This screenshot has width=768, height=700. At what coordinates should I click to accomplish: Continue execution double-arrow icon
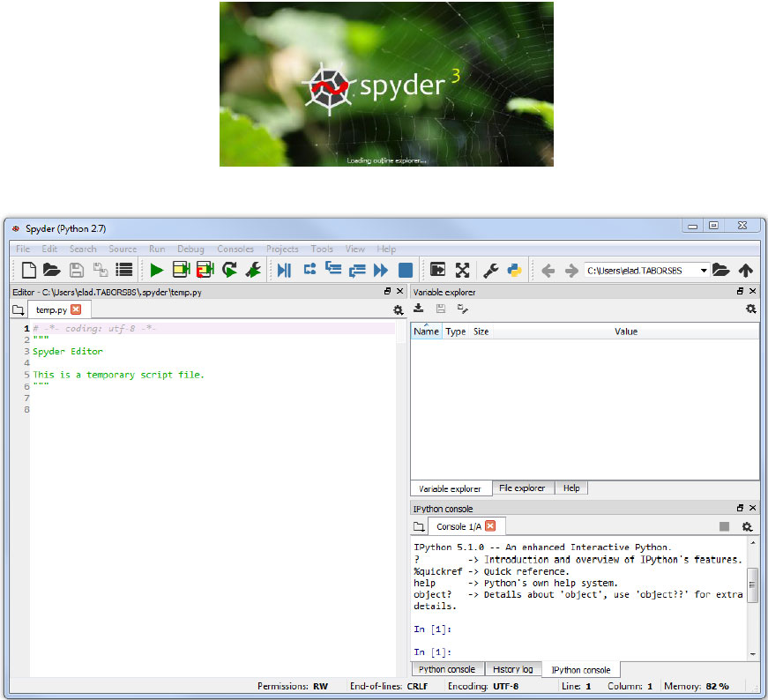point(381,270)
